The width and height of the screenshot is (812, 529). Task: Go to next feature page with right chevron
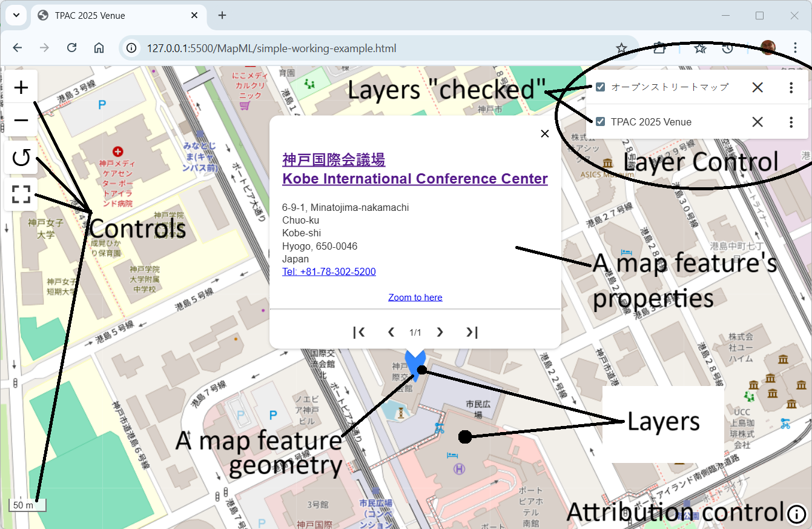[x=440, y=332]
